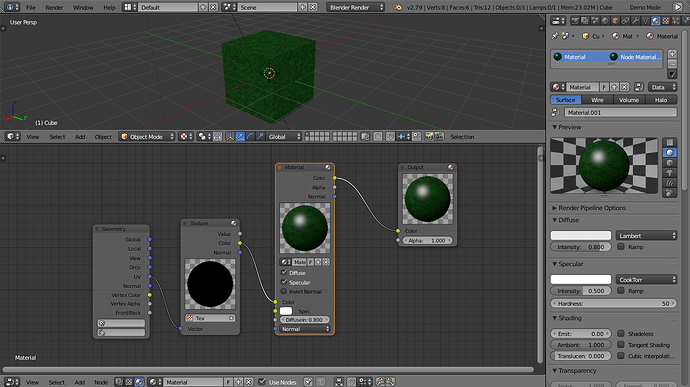
Task: Open the Constraints properties chain icon
Action: point(625,21)
